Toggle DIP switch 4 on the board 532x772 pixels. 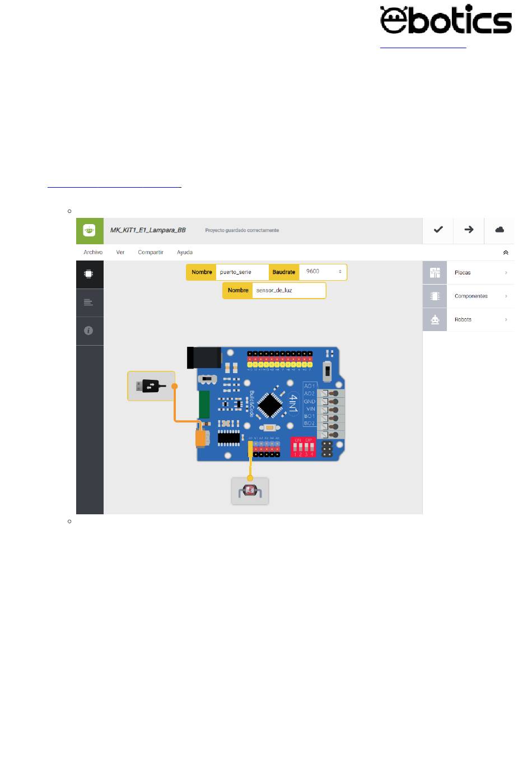pos(311,448)
